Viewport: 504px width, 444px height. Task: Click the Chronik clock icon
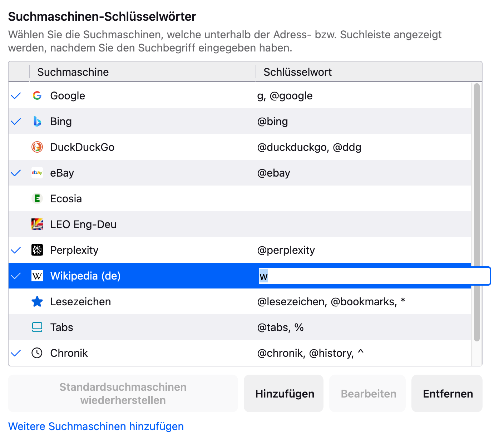(37, 353)
